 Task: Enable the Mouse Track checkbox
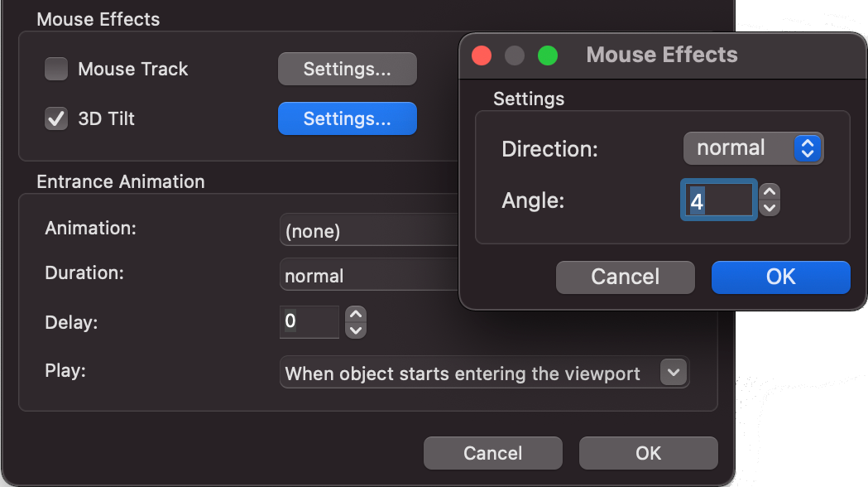[56, 69]
